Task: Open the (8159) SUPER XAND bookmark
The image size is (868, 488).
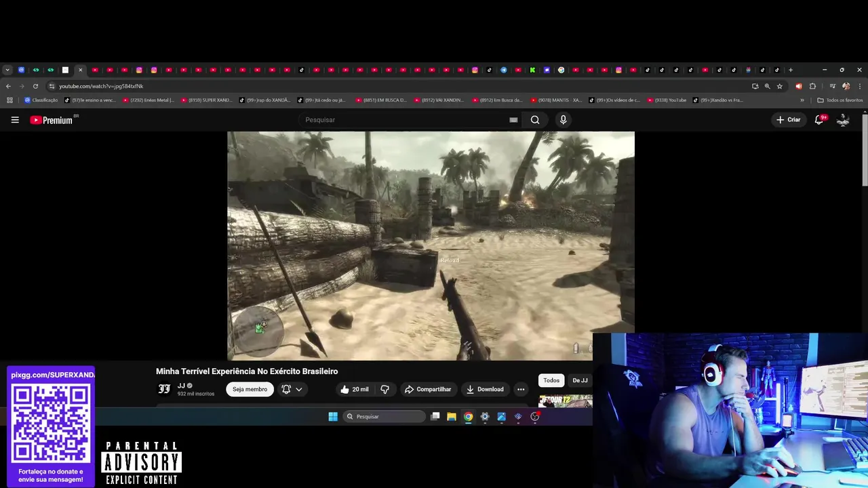Action: (207, 100)
